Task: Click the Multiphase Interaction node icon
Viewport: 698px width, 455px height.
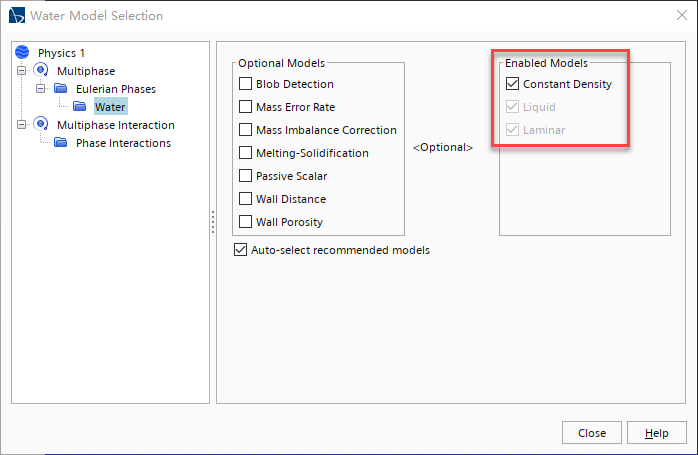Action: point(41,124)
